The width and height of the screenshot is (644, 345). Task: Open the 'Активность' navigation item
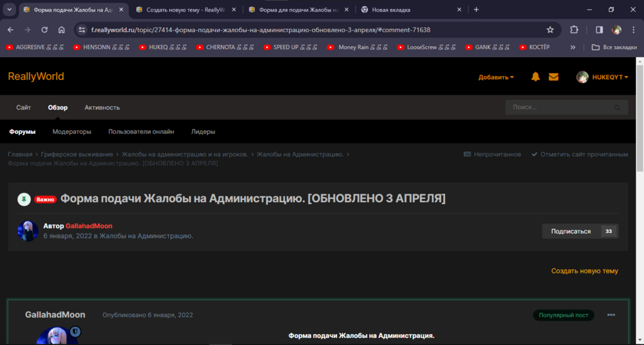coord(102,107)
